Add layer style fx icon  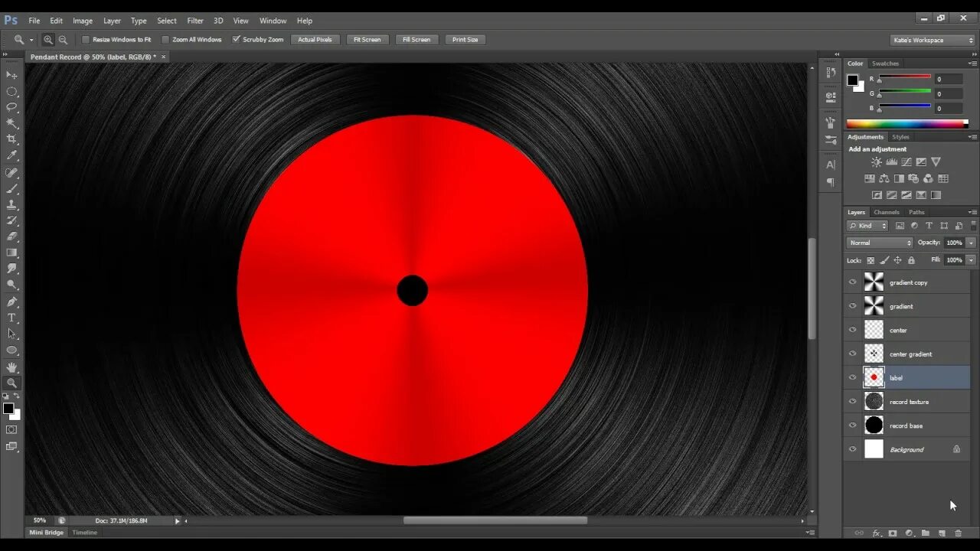point(876,533)
